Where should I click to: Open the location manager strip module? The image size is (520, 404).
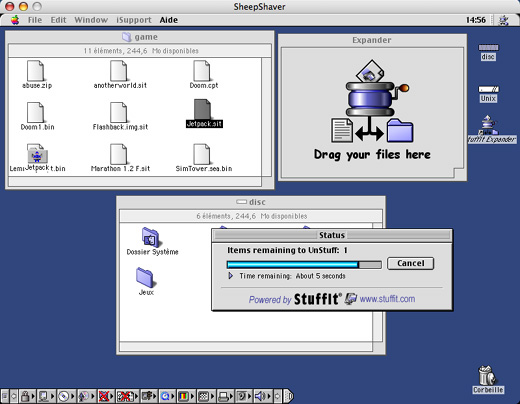pyautogui.click(x=149, y=396)
